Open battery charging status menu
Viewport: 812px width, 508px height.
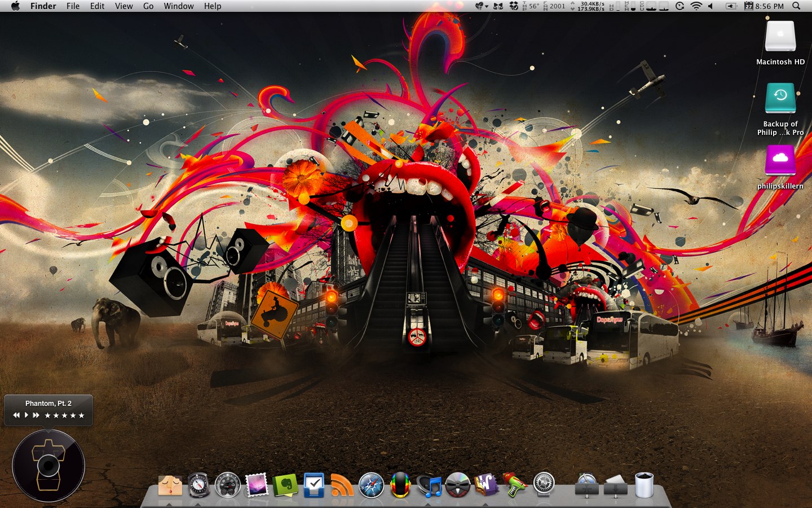pyautogui.click(x=731, y=6)
